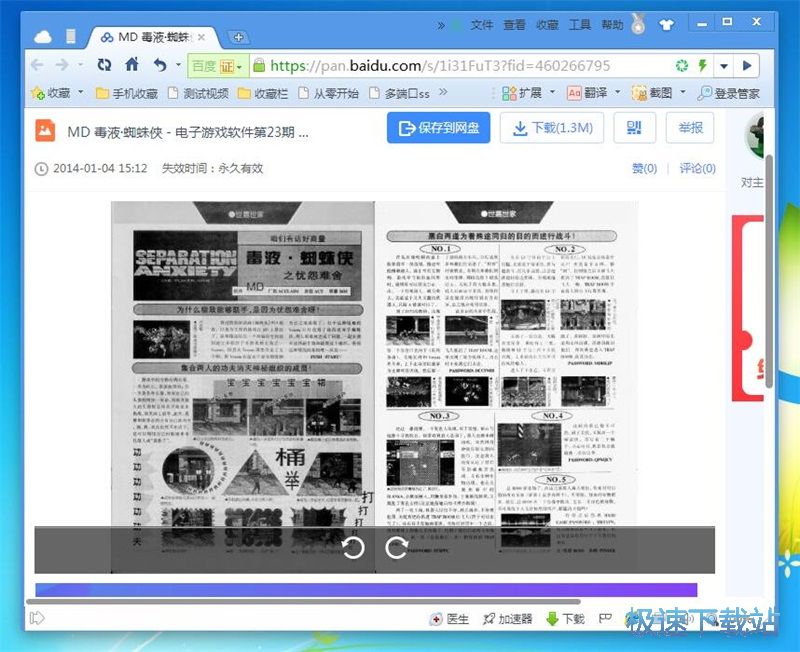This screenshot has height=652, width=800.
Task: Open the QR code button
Action: tap(634, 128)
